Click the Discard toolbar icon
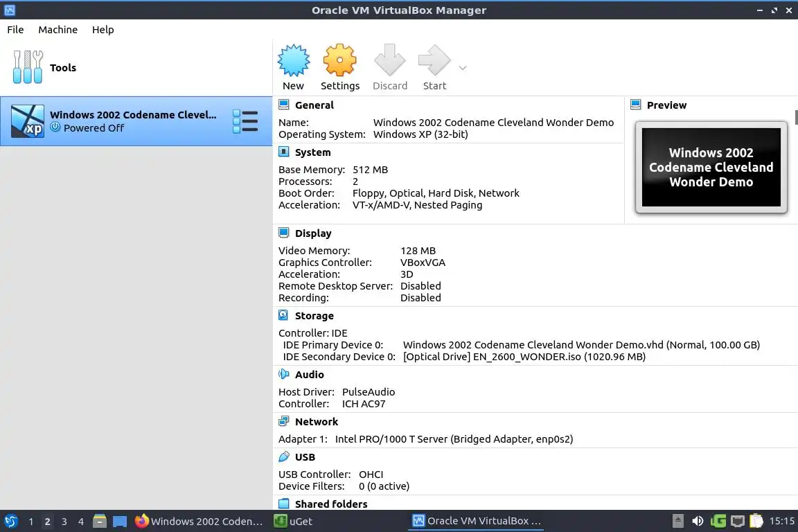This screenshot has width=798, height=532. 389,60
